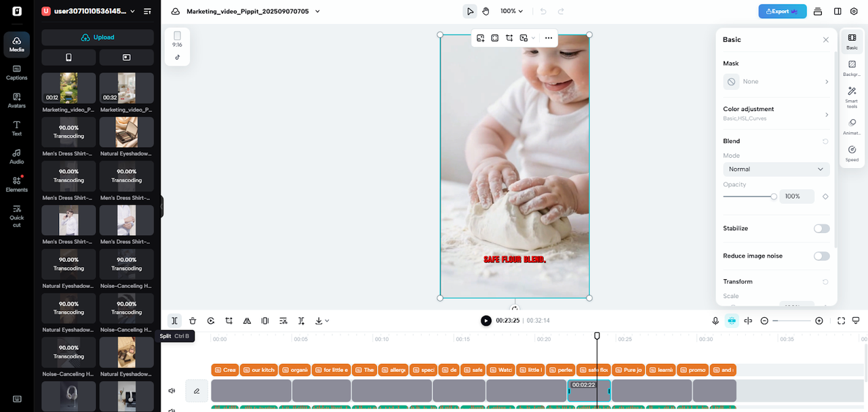Screen dimensions: 868x412
Task: Open the Blend Mode Normal dropdown
Action: coord(776,169)
